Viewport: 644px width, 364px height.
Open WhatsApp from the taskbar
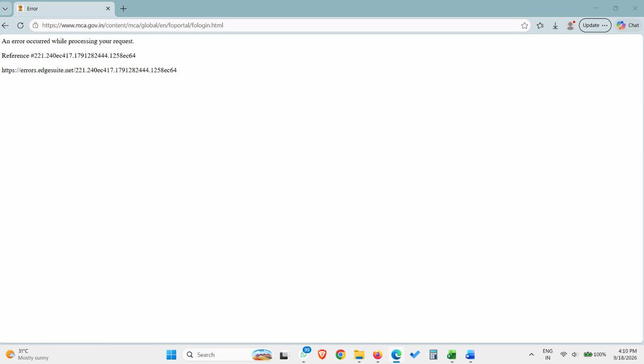coord(304,353)
